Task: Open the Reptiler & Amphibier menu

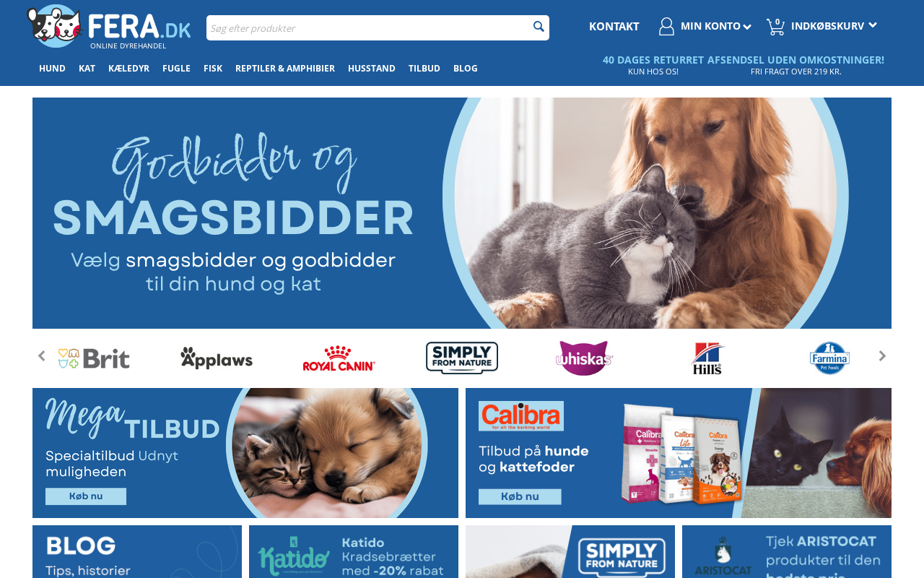Action: 285,68
